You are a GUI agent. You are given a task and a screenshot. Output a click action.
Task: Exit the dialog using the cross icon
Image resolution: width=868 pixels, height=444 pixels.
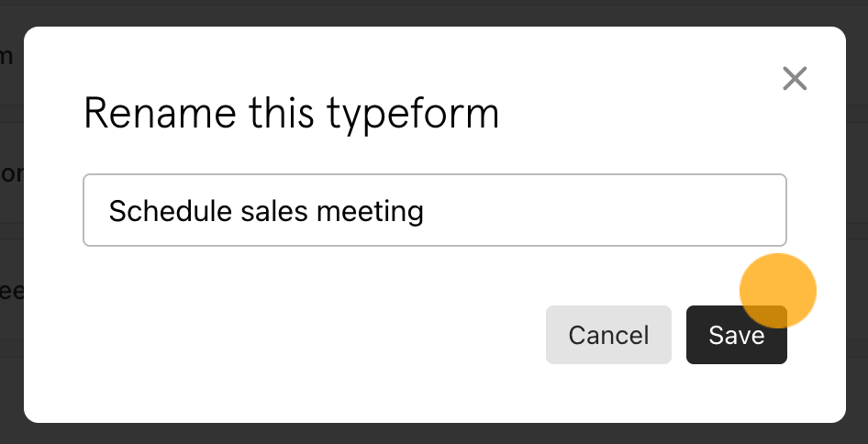tap(795, 79)
